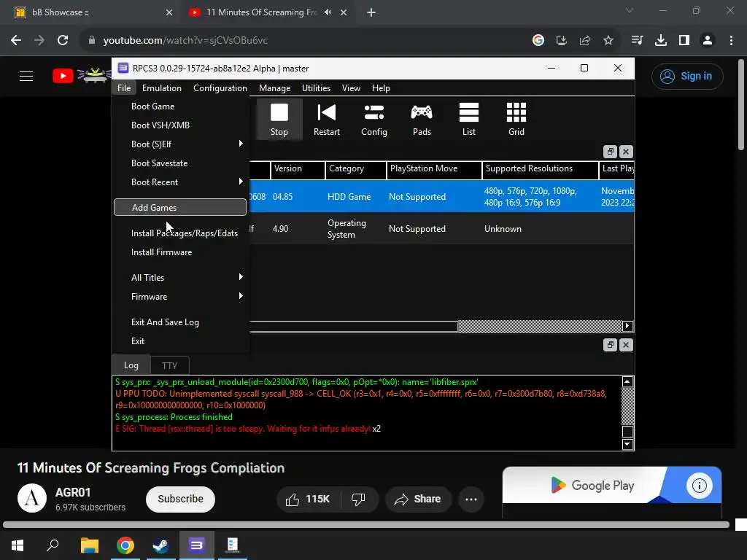
Task: Select Boot Game from File menu
Action: click(181, 106)
